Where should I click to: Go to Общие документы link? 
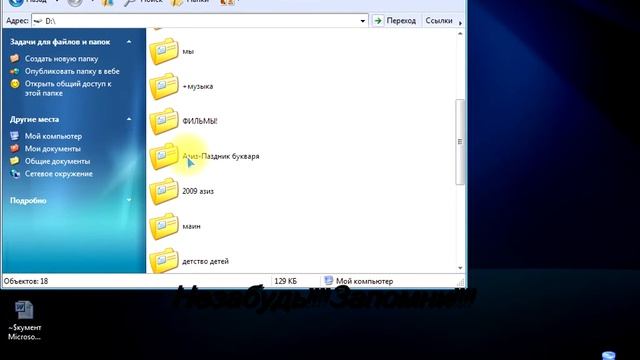(58, 161)
